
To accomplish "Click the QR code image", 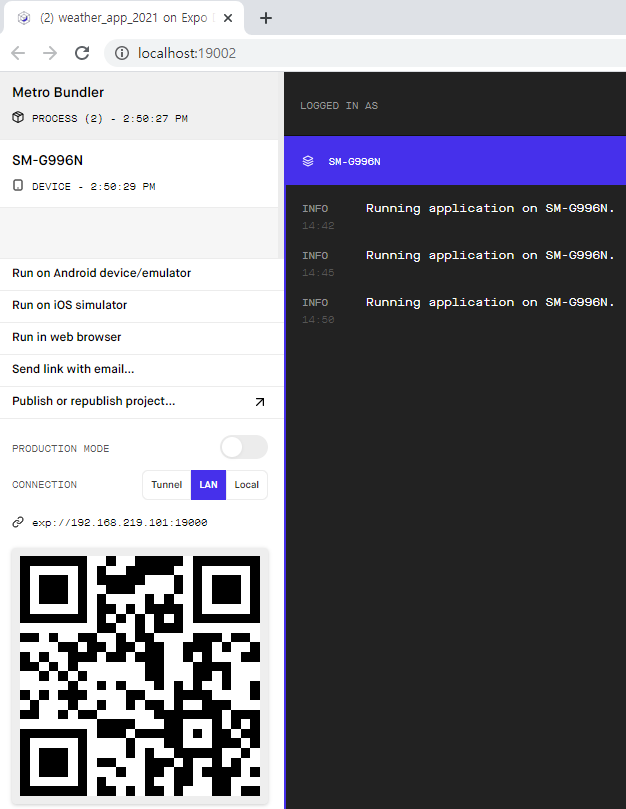I will coord(140,676).
